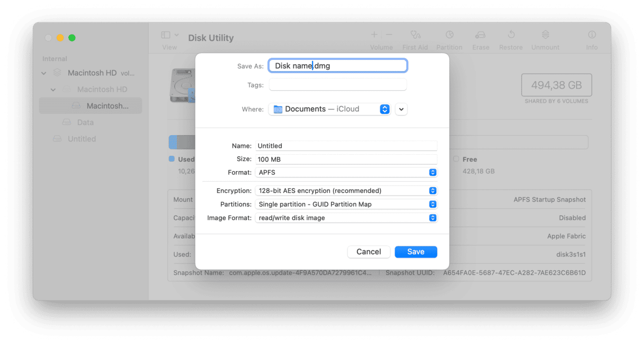Image resolution: width=644 pixels, height=344 pixels.
Task: Select the Untitled disk in sidebar
Action: 82,139
